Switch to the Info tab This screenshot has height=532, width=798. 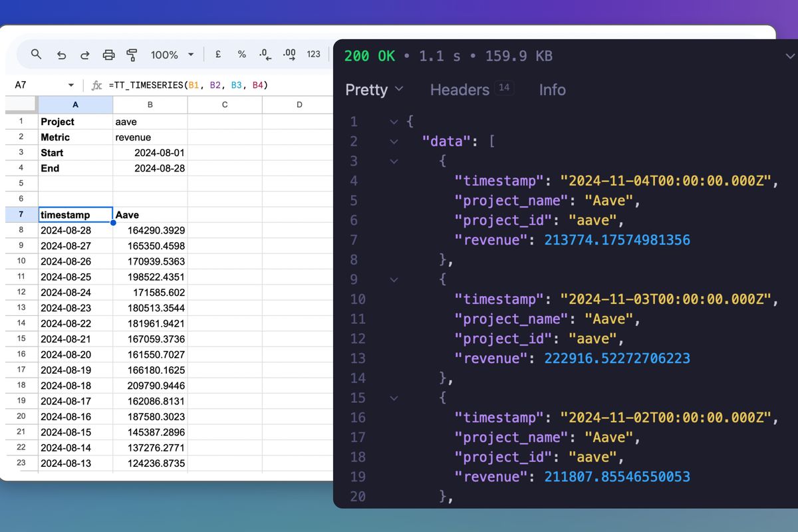tap(552, 89)
